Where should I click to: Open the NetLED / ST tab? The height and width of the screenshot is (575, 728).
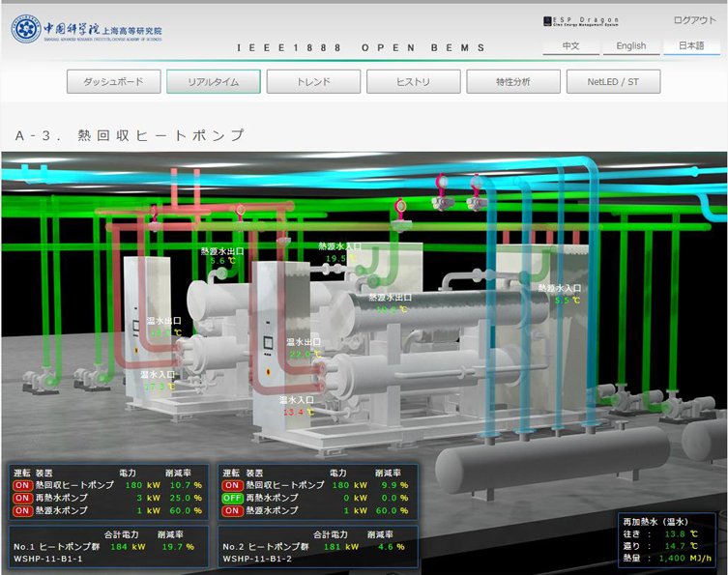pos(613,82)
